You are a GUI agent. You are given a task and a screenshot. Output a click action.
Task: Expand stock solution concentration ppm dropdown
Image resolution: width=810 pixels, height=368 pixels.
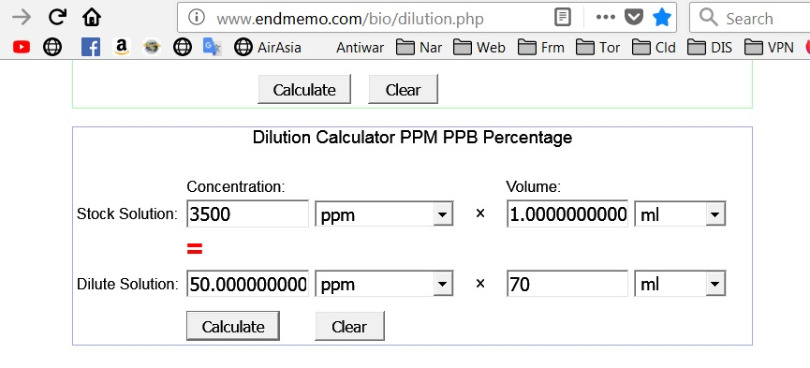[x=384, y=214]
